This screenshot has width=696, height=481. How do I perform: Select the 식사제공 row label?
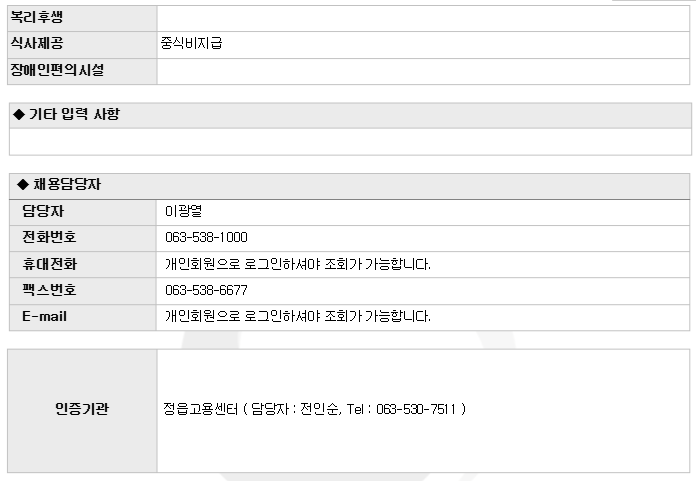coord(37,44)
